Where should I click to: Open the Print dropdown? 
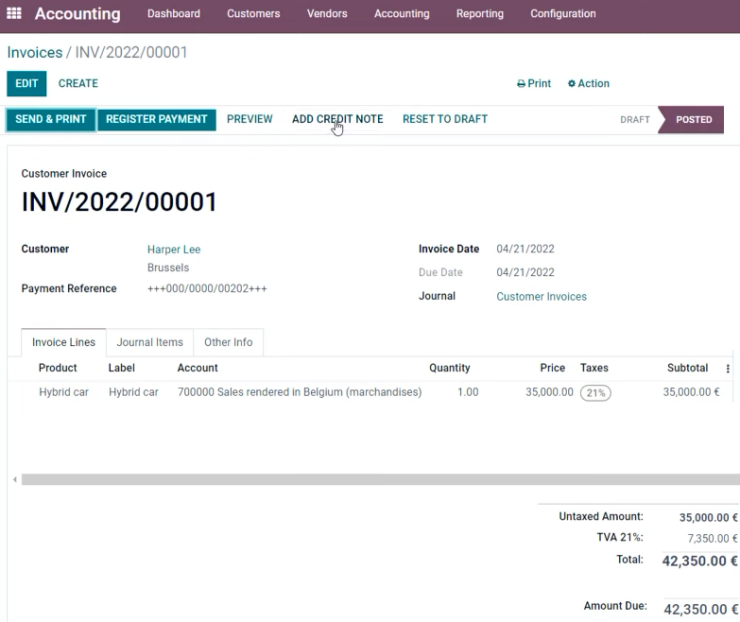[x=534, y=84]
